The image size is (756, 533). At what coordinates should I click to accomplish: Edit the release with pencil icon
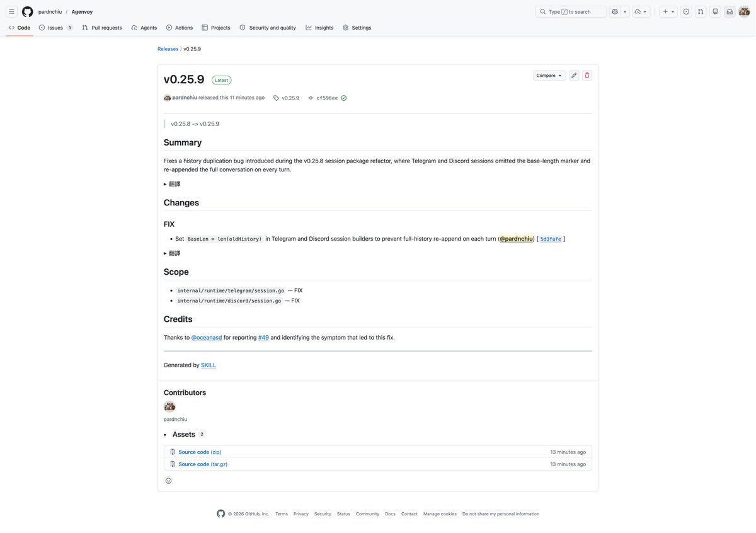(x=574, y=76)
